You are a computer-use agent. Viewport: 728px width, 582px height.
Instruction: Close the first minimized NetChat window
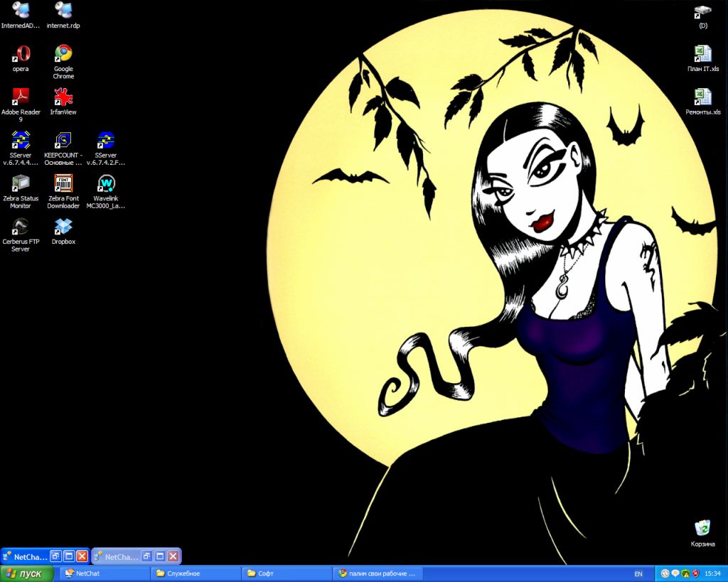click(x=82, y=556)
